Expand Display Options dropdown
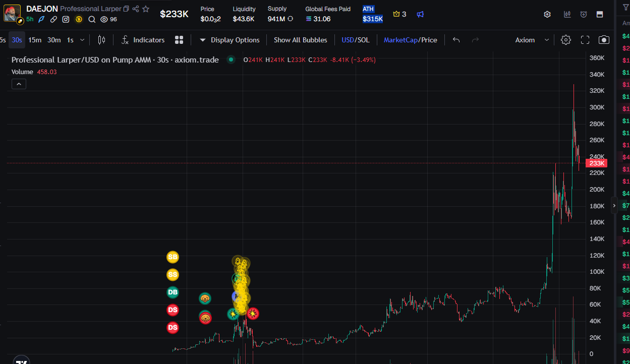This screenshot has width=630, height=364. pyautogui.click(x=230, y=40)
